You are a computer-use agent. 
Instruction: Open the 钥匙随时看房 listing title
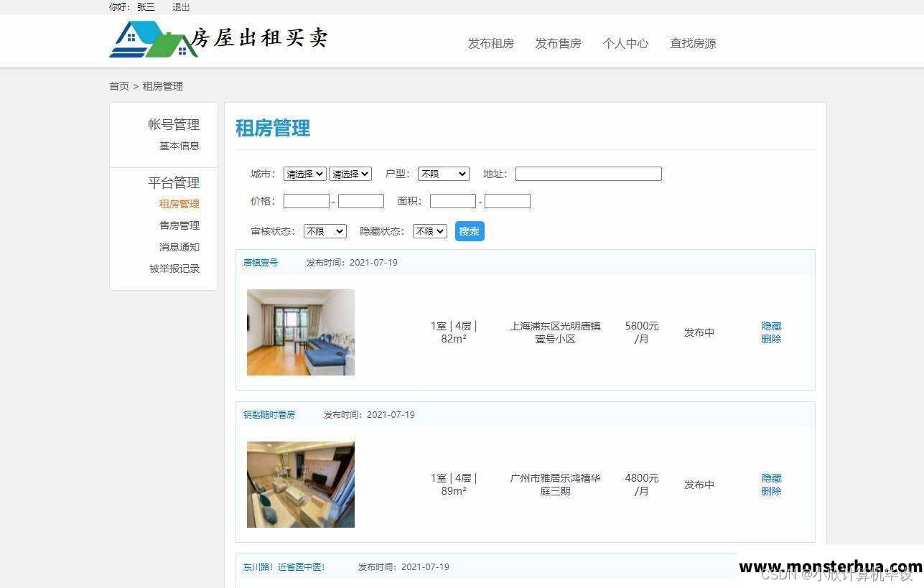(269, 415)
